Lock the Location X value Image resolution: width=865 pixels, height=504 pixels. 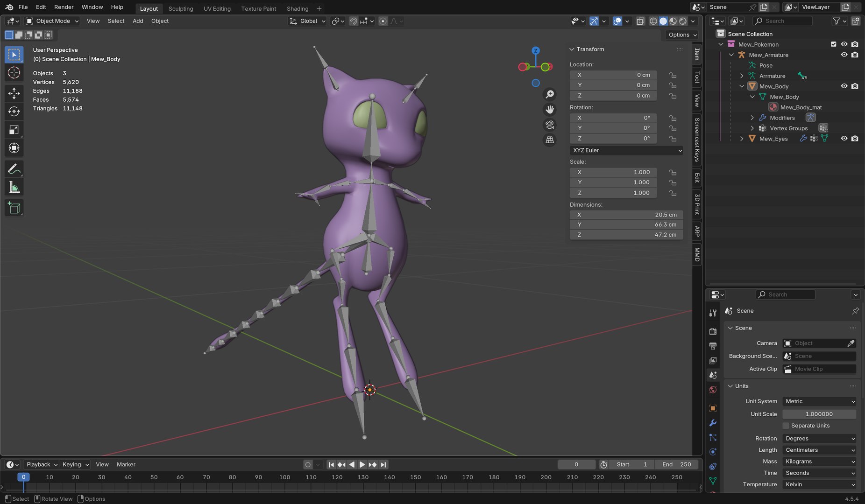tap(673, 75)
